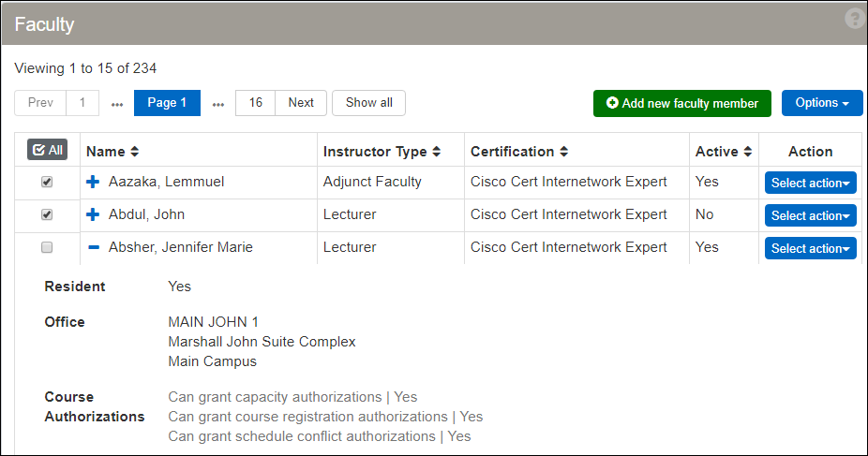
Task: Click Add new faculty member button
Action: click(681, 103)
